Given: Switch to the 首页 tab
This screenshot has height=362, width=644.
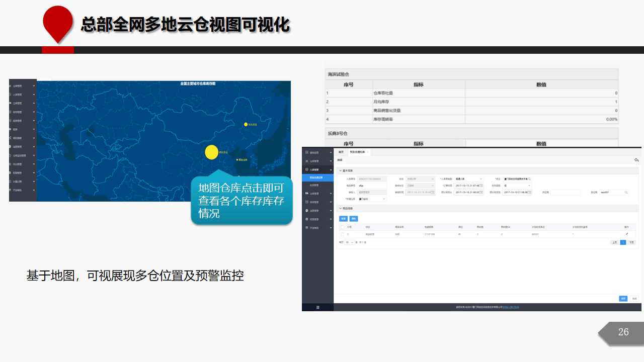Looking at the screenshot, I should [341, 152].
